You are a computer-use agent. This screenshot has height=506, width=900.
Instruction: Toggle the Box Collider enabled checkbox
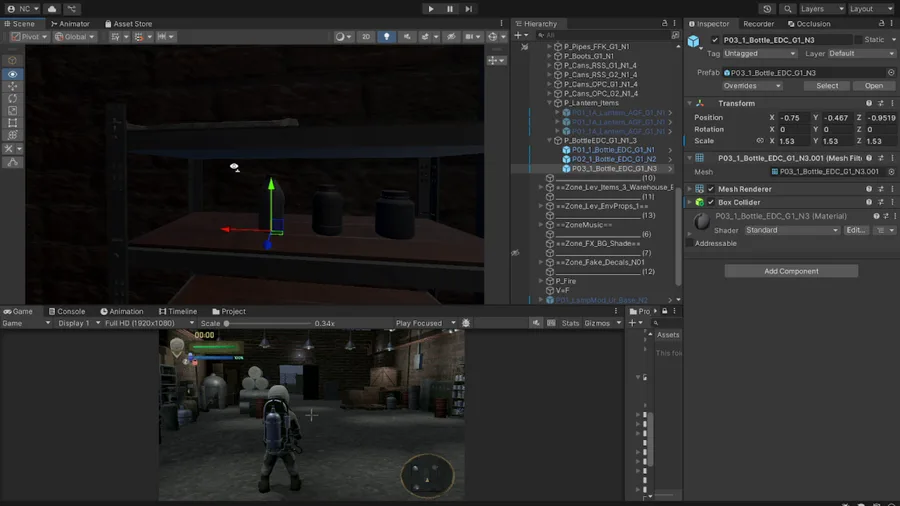[711, 203]
